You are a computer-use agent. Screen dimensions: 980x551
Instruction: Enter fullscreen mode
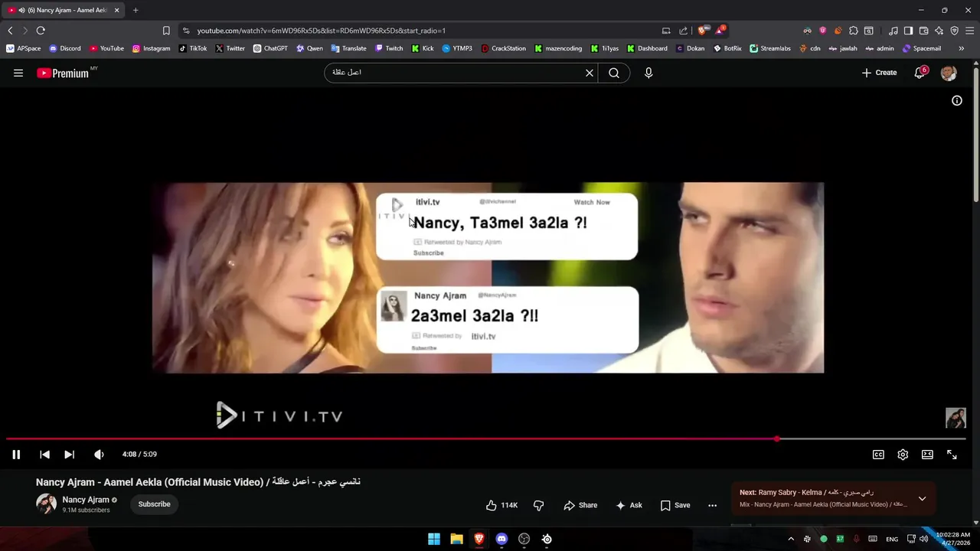point(952,455)
